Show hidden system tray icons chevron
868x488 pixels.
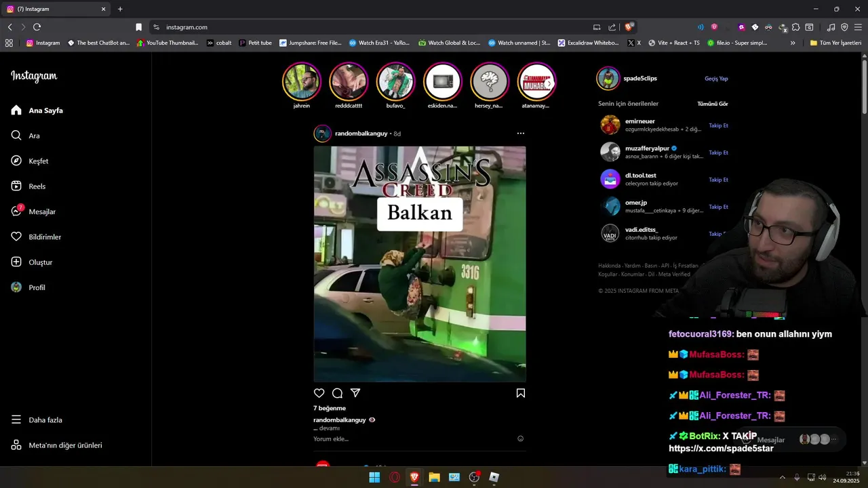[782, 477]
